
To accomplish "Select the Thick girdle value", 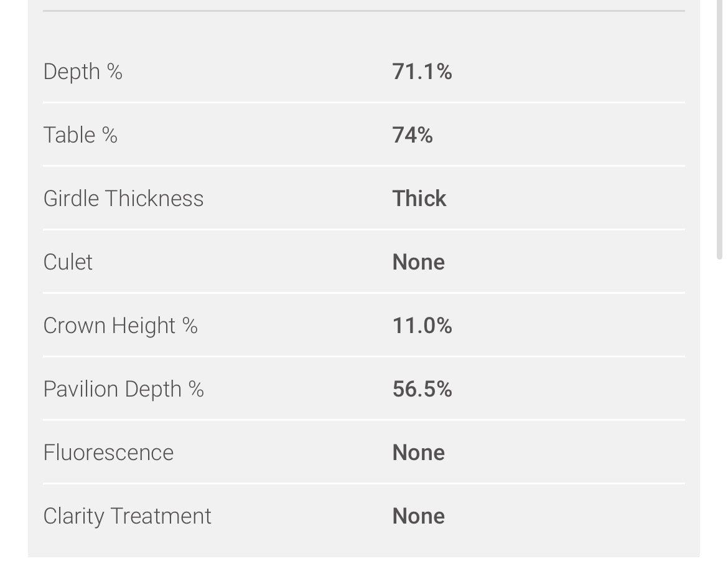I will tap(419, 199).
